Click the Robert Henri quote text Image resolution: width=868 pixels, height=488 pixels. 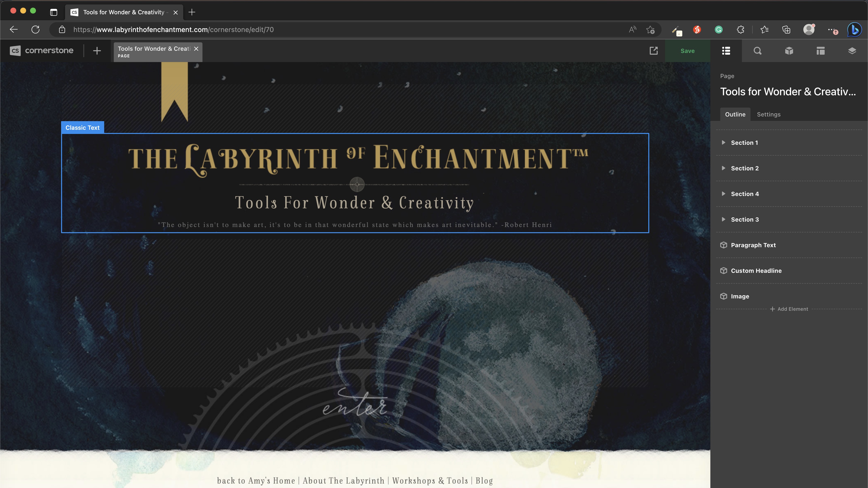355,225
